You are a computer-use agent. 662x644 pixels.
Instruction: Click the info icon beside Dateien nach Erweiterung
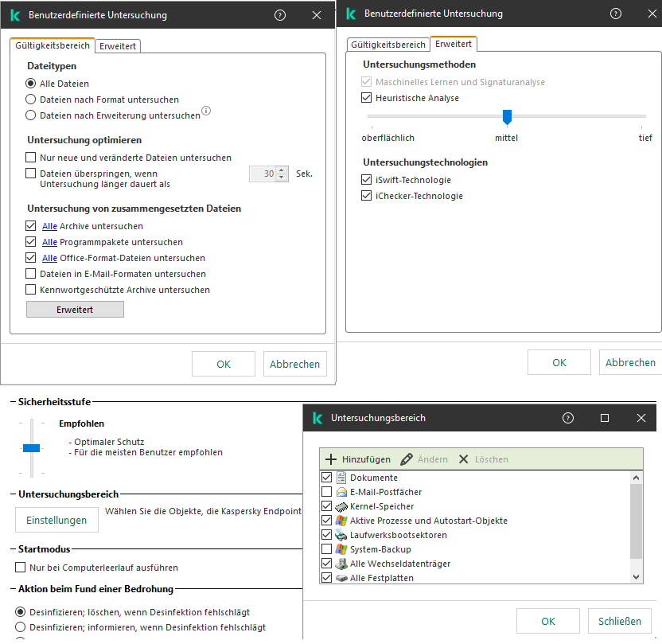click(206, 111)
